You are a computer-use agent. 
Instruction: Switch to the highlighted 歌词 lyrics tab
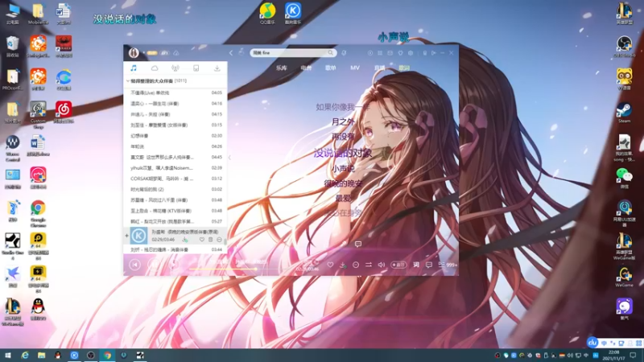pyautogui.click(x=404, y=68)
